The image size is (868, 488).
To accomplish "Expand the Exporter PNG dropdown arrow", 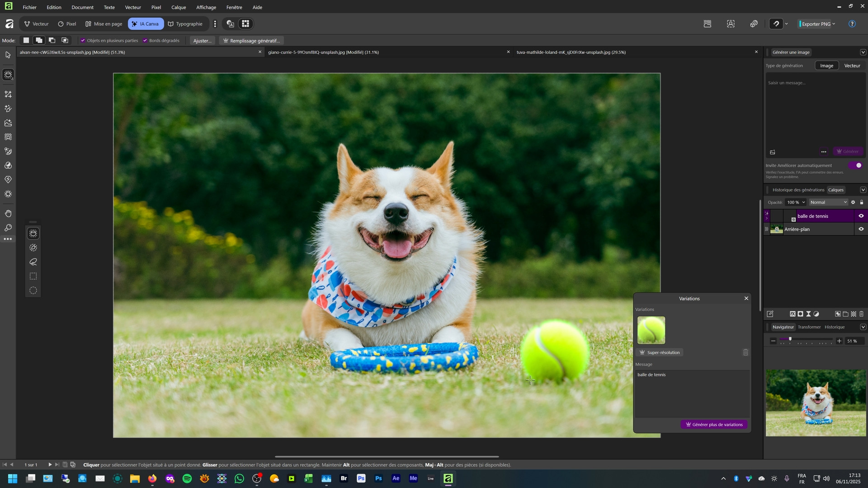I will click(x=834, y=24).
